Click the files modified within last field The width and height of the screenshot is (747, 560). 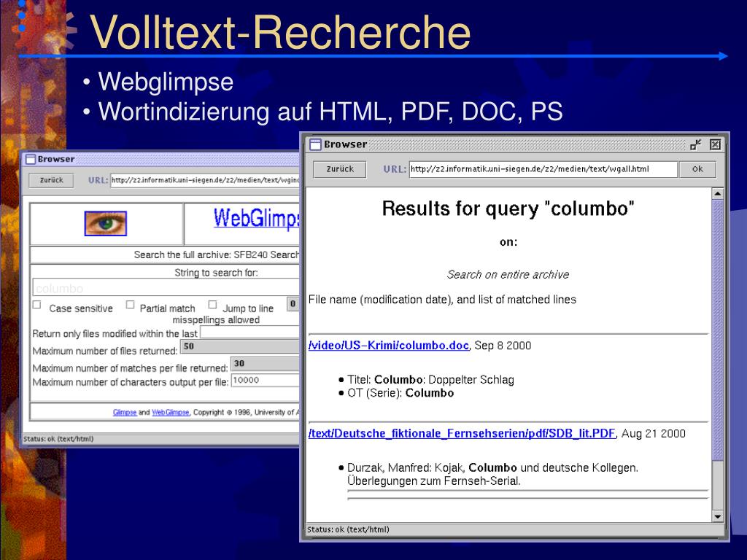250,332
